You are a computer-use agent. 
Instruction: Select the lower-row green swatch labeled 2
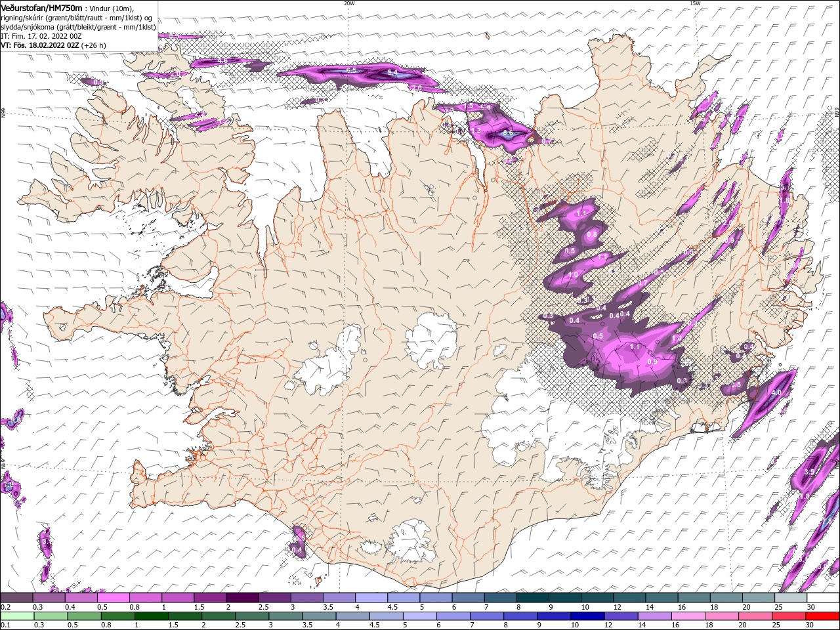coord(218,616)
